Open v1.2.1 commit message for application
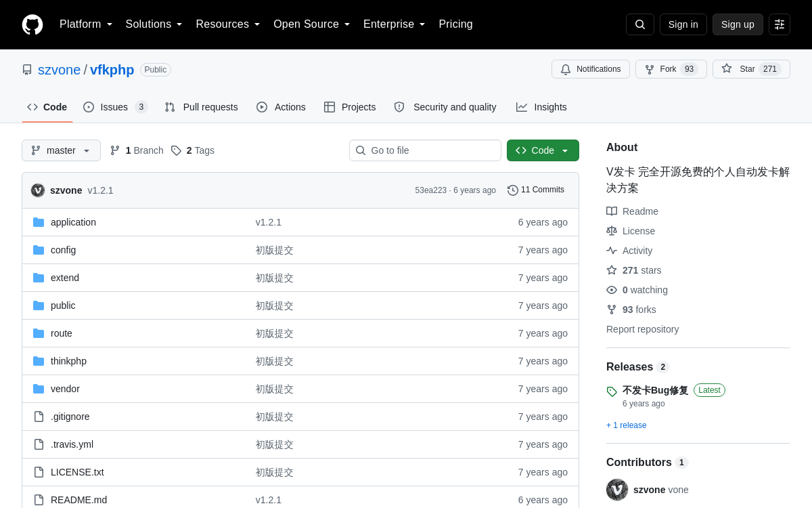This screenshot has width=812, height=508. (x=269, y=222)
